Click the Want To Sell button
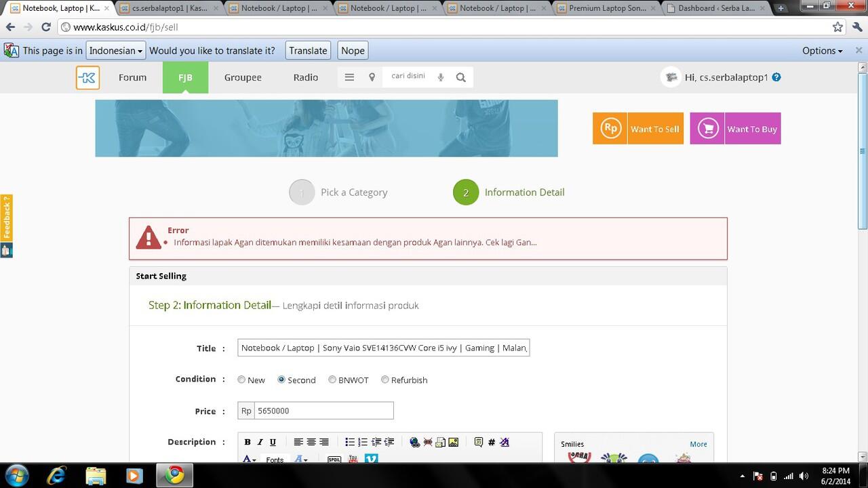 (x=638, y=128)
